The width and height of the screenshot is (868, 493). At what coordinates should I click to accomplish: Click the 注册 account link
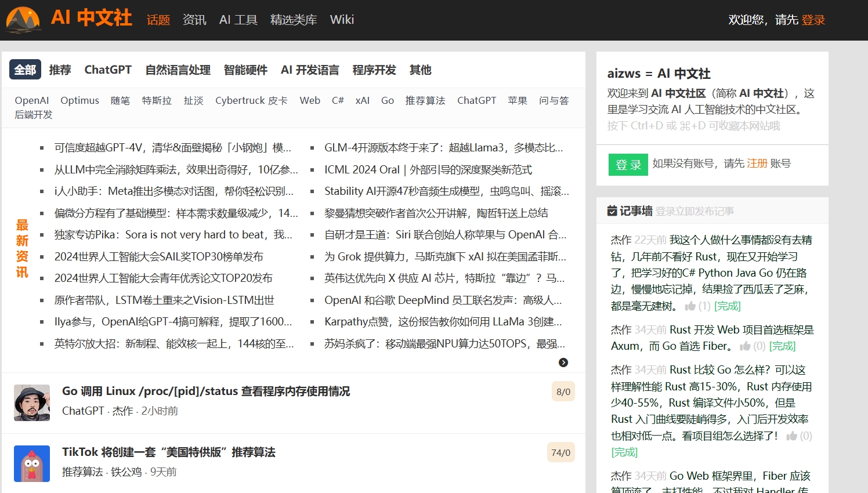coord(757,164)
